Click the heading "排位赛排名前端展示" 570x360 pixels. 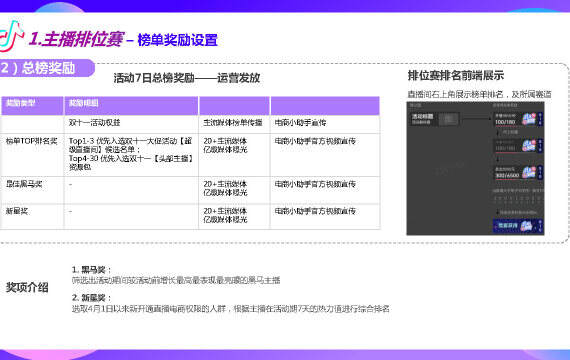click(x=456, y=76)
